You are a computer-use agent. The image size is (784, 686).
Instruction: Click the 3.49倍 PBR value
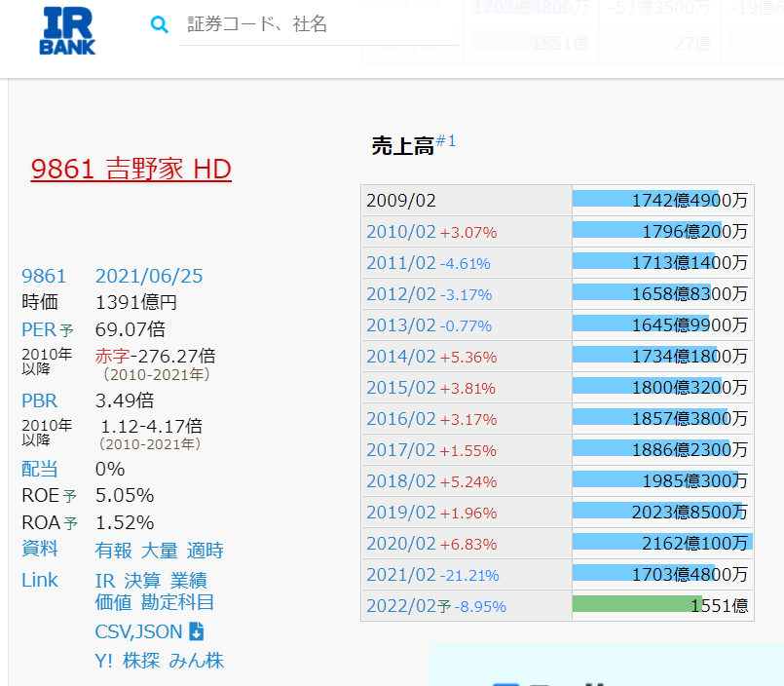pyautogui.click(x=125, y=400)
